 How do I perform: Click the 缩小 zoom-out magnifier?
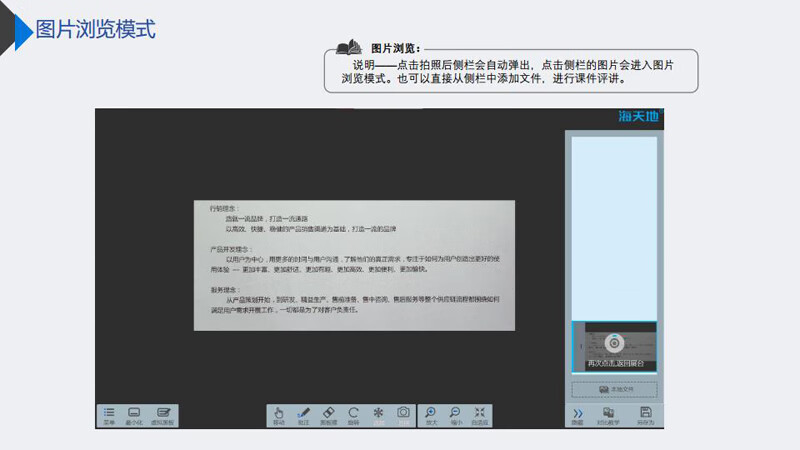pos(455,416)
